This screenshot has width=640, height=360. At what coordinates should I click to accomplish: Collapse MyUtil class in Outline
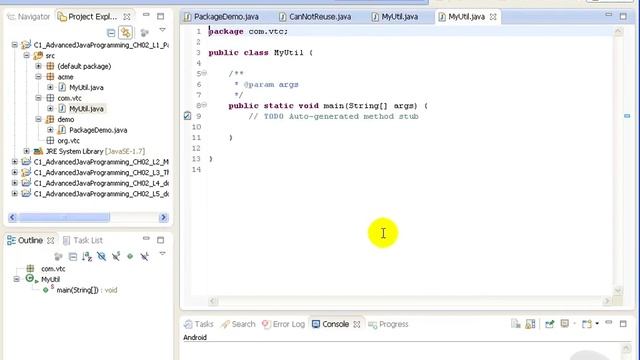coord(16,279)
